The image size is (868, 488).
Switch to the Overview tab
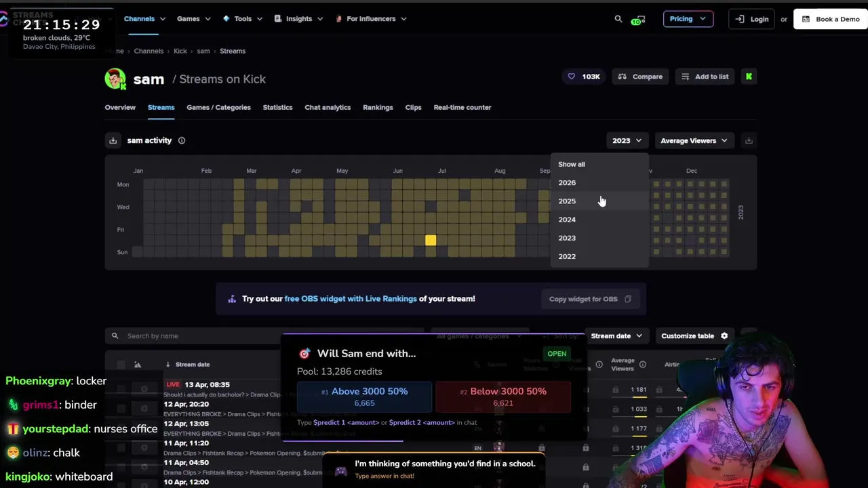pos(120,107)
